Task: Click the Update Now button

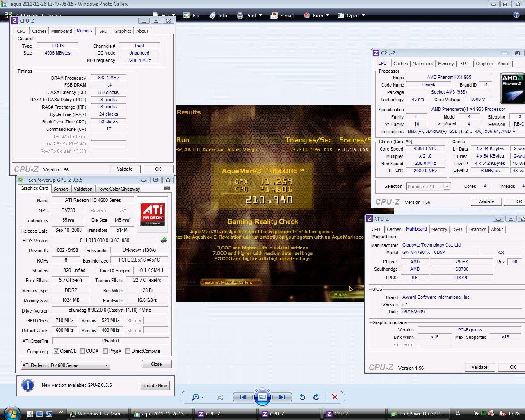Action: (x=154, y=386)
